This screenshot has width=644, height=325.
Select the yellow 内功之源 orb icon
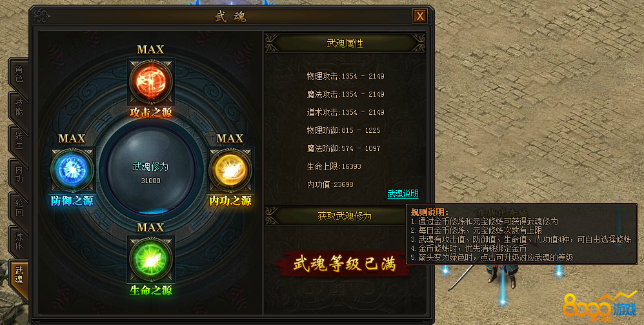(230, 170)
